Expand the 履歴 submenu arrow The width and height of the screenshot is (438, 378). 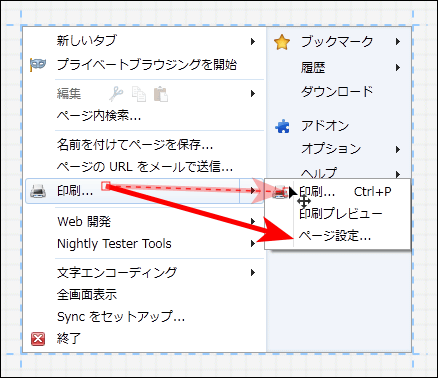point(398,68)
